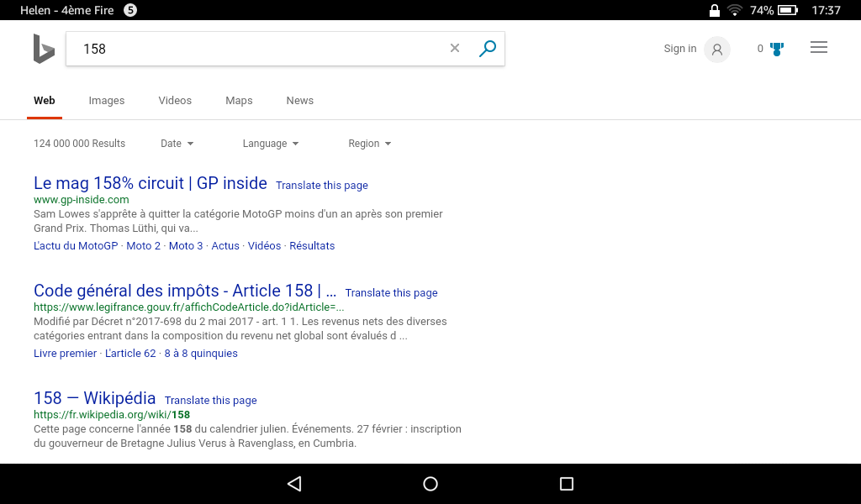Image resolution: width=861 pixels, height=504 pixels.
Task: Tap the magnifying glass search icon
Action: (488, 48)
